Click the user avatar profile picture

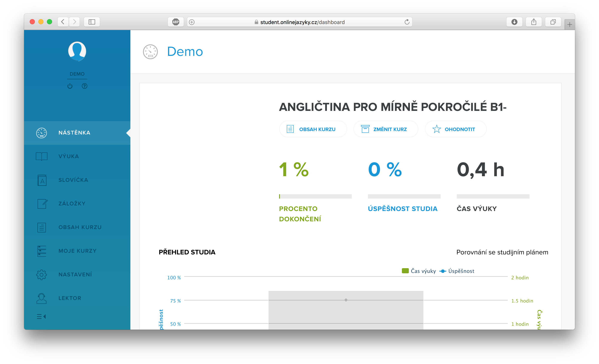click(77, 51)
